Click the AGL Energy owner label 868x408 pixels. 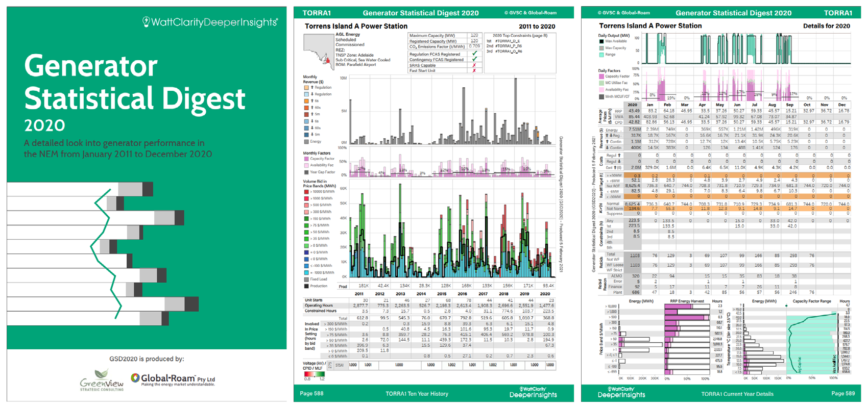[x=348, y=34]
